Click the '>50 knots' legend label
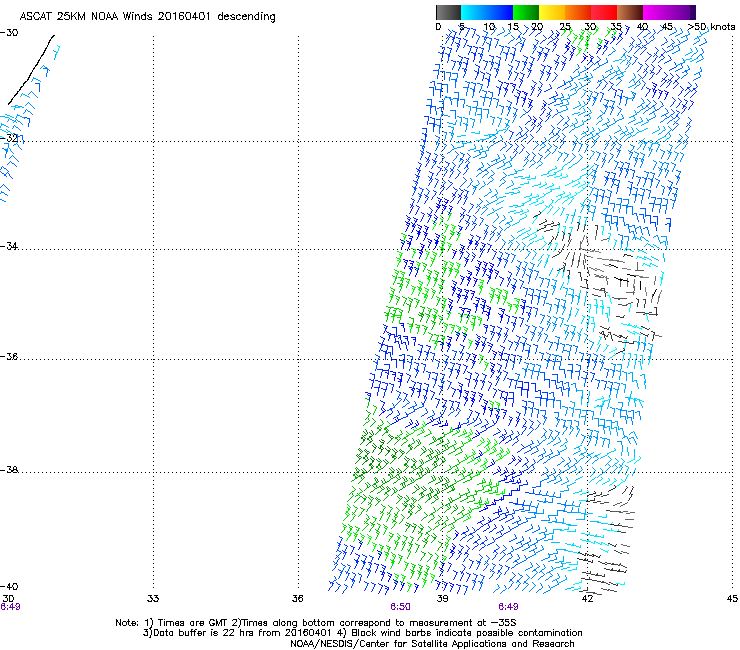The image size is (740, 650). [x=711, y=27]
